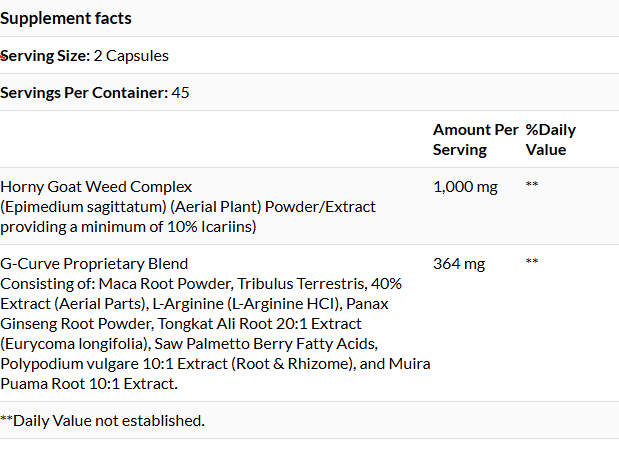Click the 10% Icariins text line
Viewport: 619px width, 471px height.
[x=128, y=227]
